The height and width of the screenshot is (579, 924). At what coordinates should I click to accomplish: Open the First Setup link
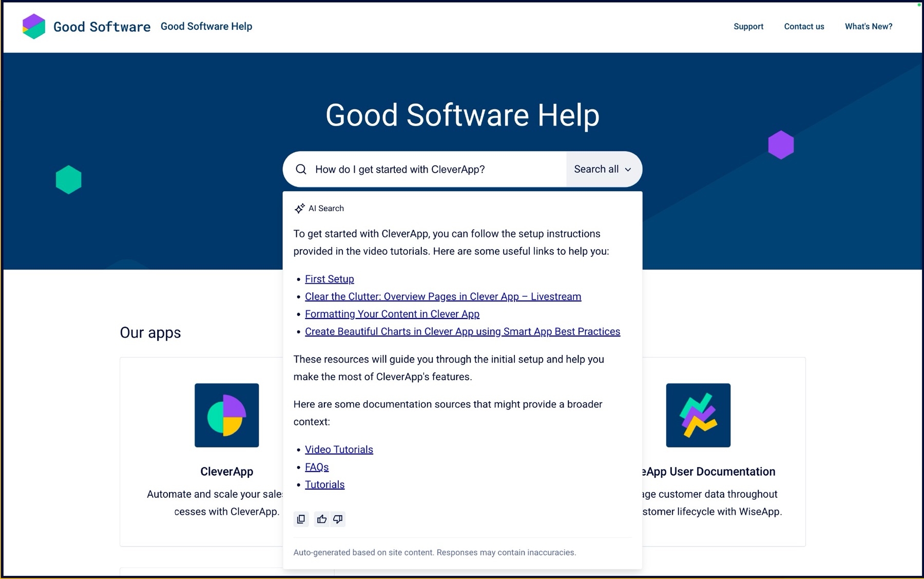330,279
